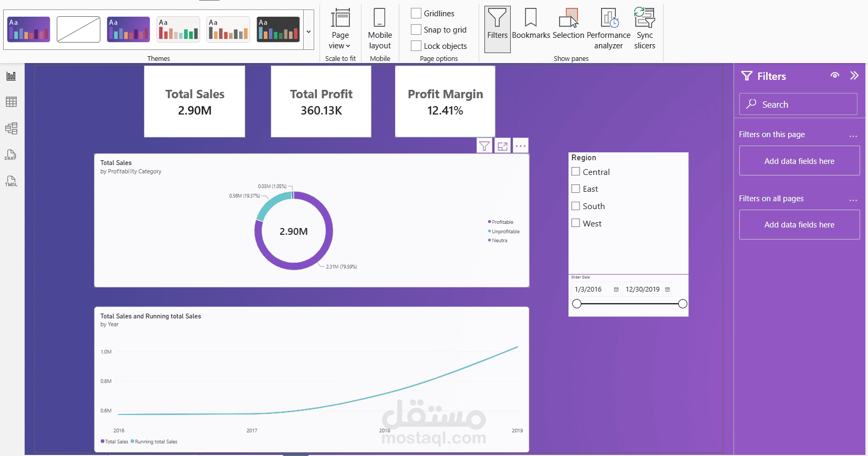Collapse the Filters pane with double chevron
This screenshot has width=868, height=456.
pos(854,76)
